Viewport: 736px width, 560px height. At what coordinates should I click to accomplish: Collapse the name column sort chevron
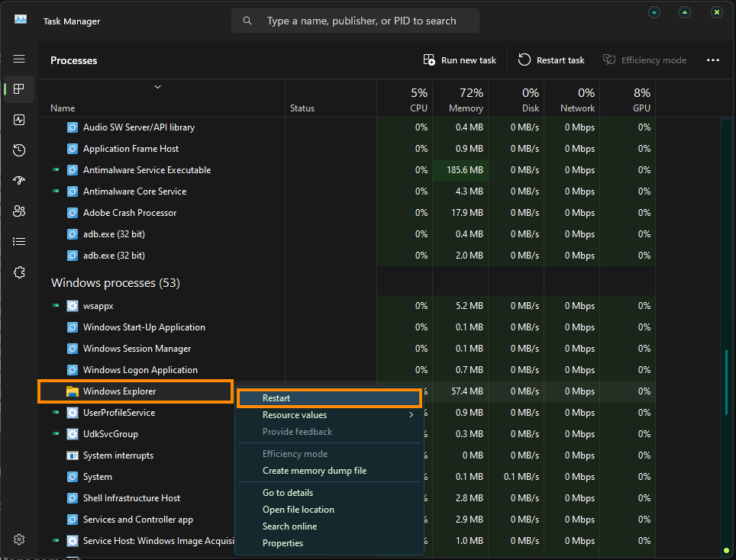pyautogui.click(x=158, y=87)
